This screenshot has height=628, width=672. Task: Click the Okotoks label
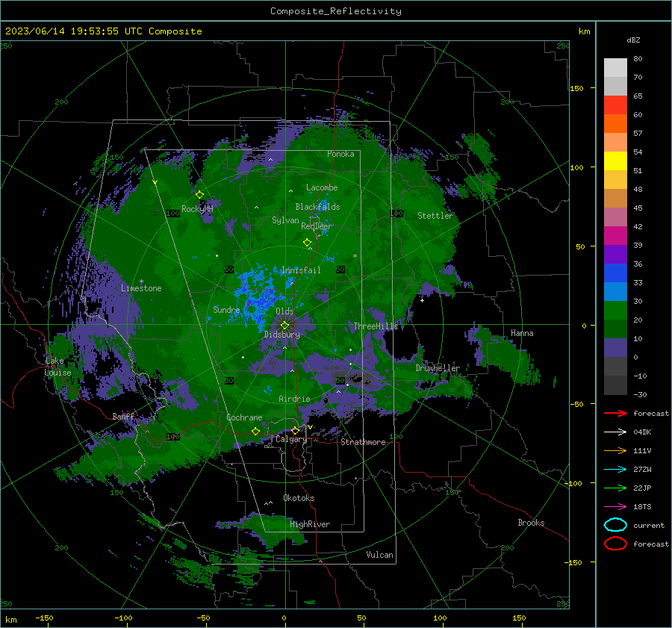coord(299,498)
